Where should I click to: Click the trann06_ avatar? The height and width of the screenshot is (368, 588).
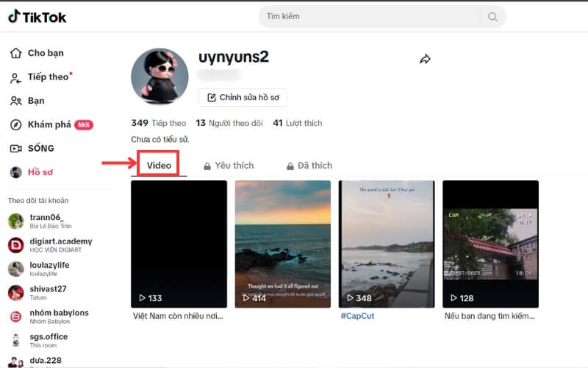point(15,222)
